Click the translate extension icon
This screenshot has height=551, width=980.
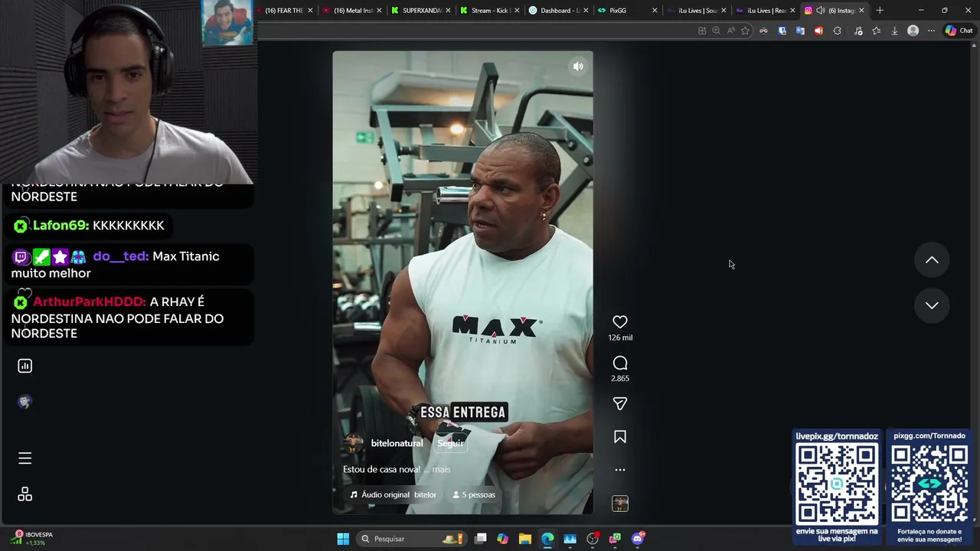click(800, 31)
